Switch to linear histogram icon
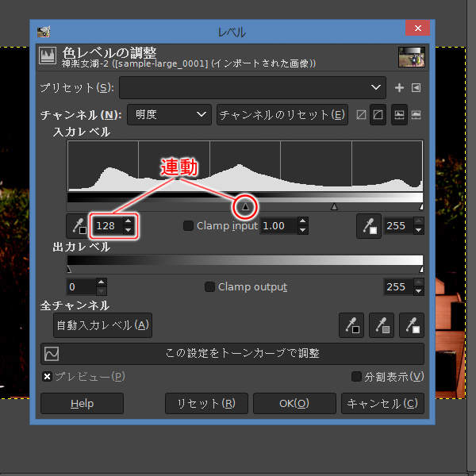The height and width of the screenshot is (476, 476). 399,115
